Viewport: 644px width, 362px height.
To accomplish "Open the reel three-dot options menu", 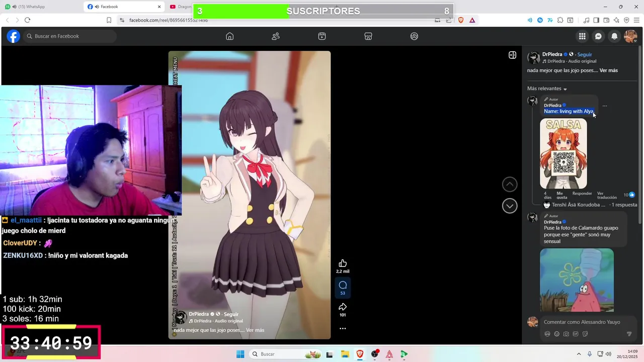I will point(343,328).
